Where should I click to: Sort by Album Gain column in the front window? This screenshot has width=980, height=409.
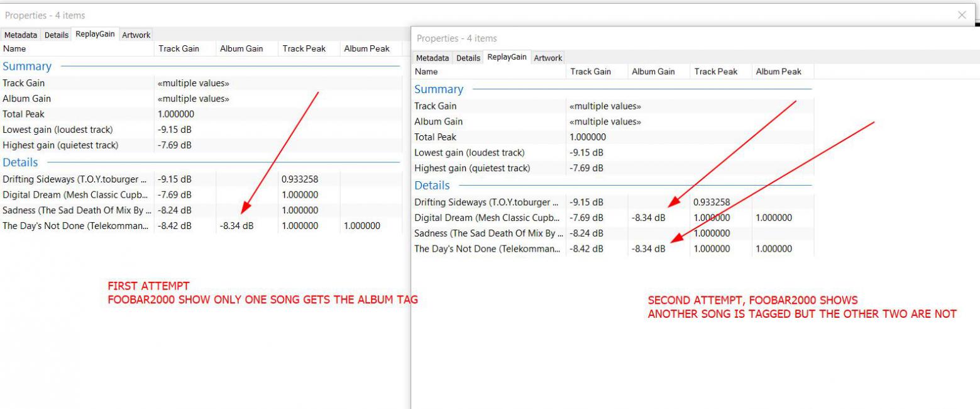pyautogui.click(x=653, y=72)
